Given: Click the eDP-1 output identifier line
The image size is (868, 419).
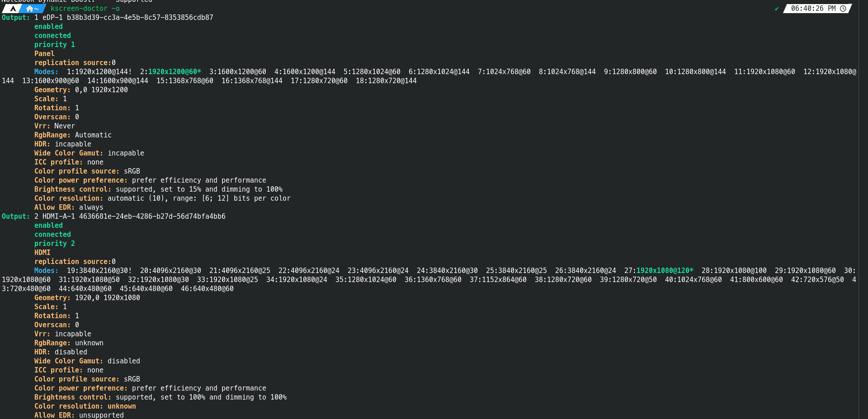Looking at the screenshot, I should (x=127, y=18).
